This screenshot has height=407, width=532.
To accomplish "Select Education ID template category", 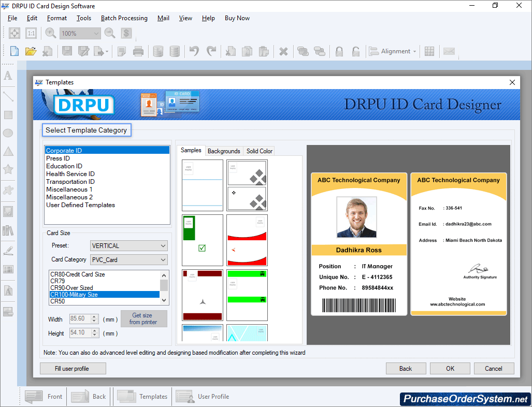I will (x=64, y=166).
